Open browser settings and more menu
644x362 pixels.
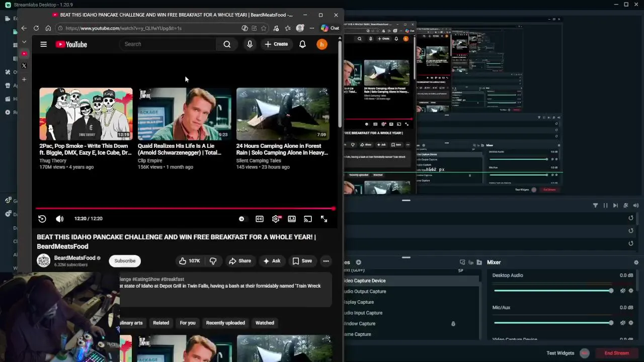pyautogui.click(x=312, y=28)
